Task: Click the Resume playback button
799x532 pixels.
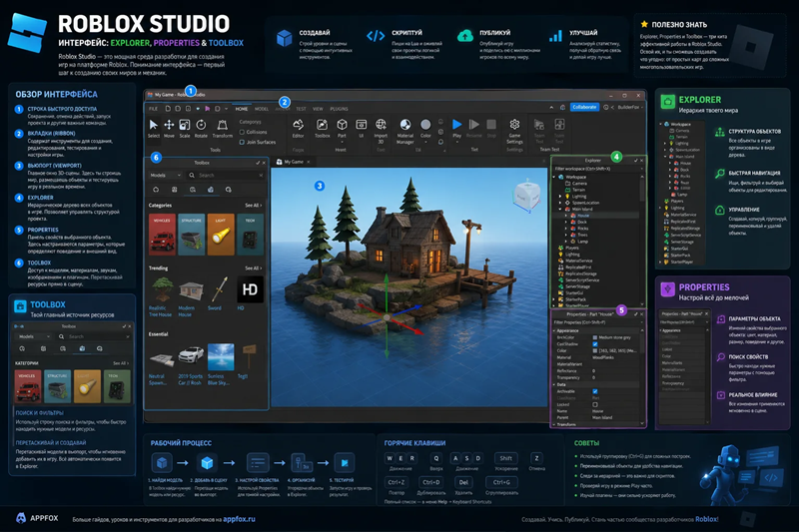Action: [x=473, y=129]
